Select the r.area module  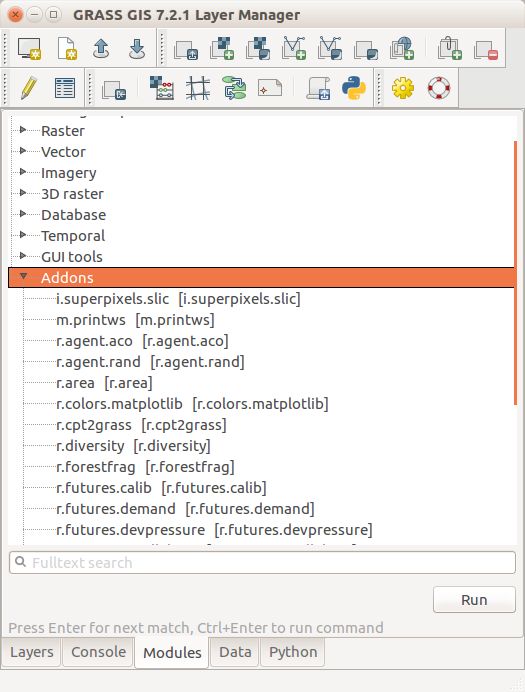[104, 383]
